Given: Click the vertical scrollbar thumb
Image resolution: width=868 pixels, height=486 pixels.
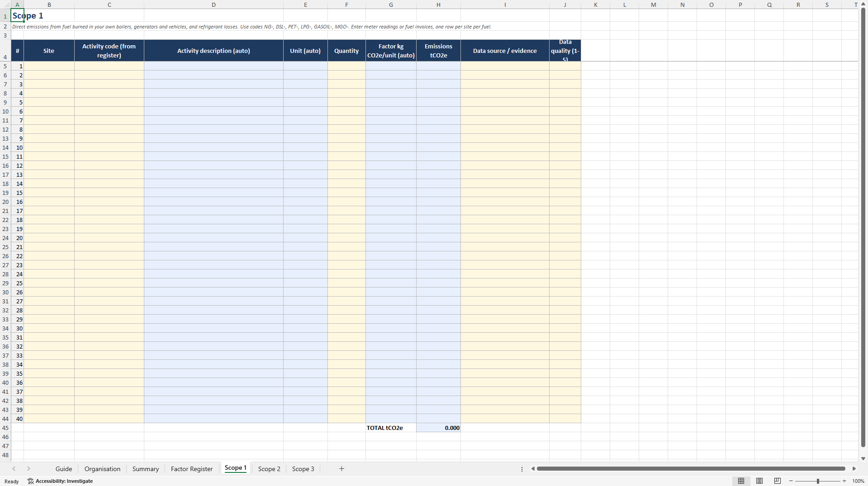Looking at the screenshot, I should 863,227.
